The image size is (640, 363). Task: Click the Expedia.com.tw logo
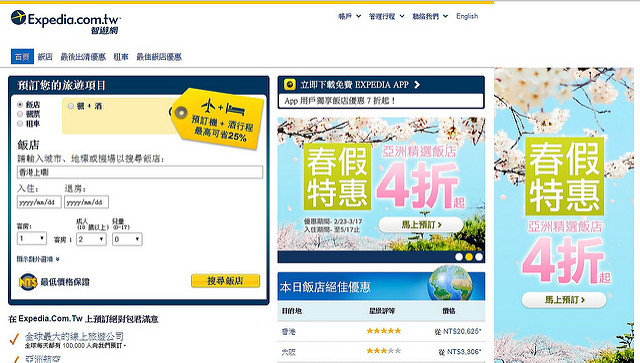pos(65,22)
